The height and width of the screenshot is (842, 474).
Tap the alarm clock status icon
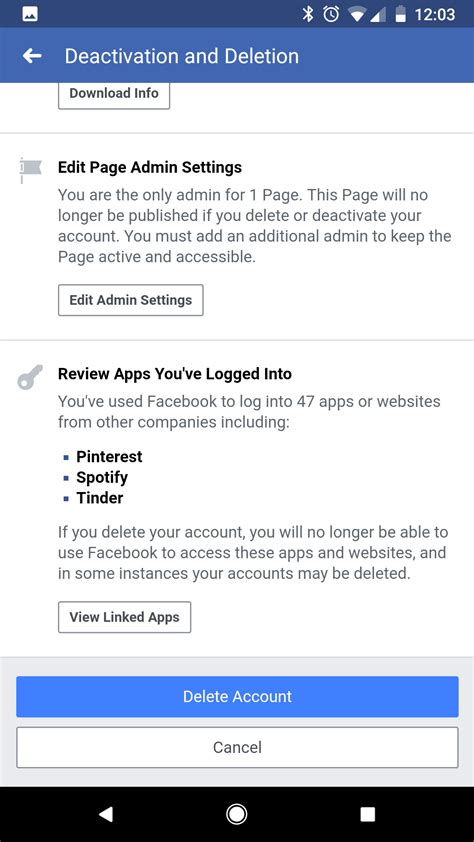(x=331, y=14)
